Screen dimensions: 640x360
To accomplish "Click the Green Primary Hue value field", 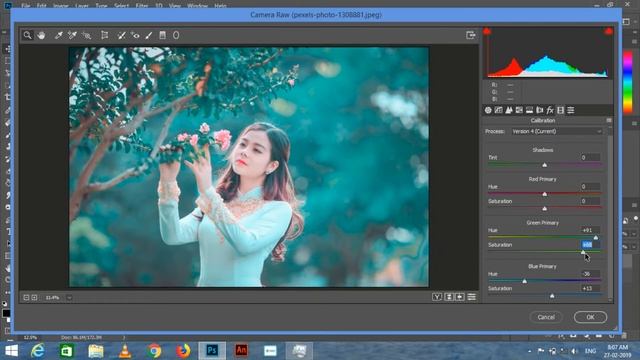I will point(590,230).
